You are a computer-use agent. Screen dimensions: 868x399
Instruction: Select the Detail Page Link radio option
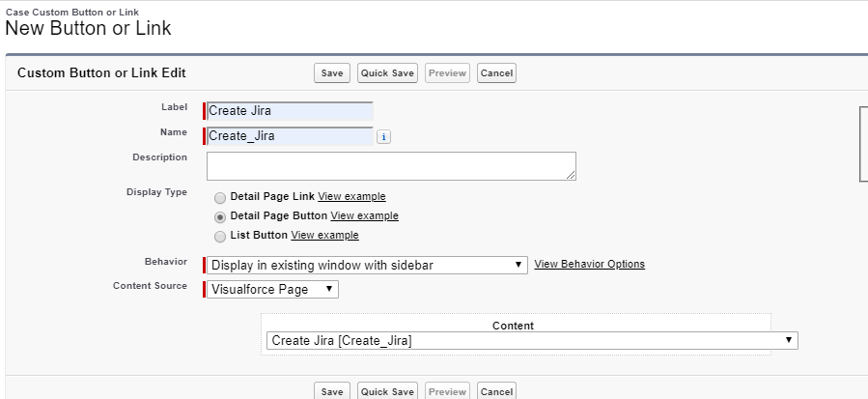[x=220, y=198]
